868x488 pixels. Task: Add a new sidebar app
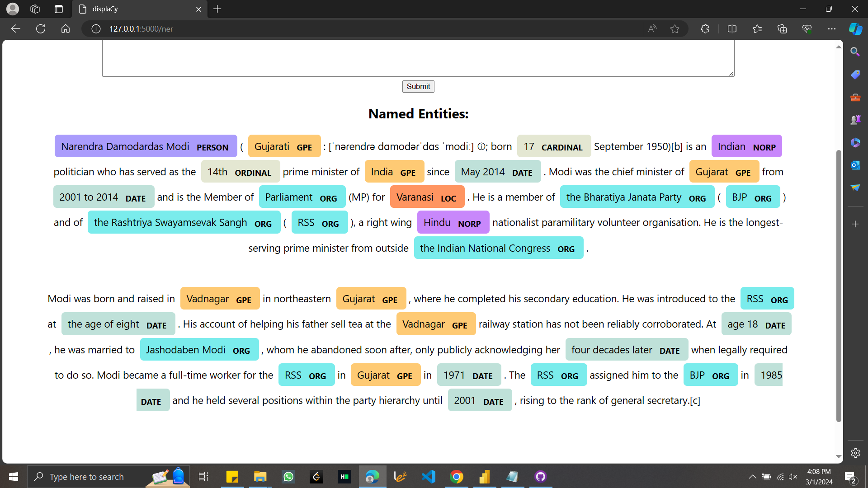pos(855,224)
